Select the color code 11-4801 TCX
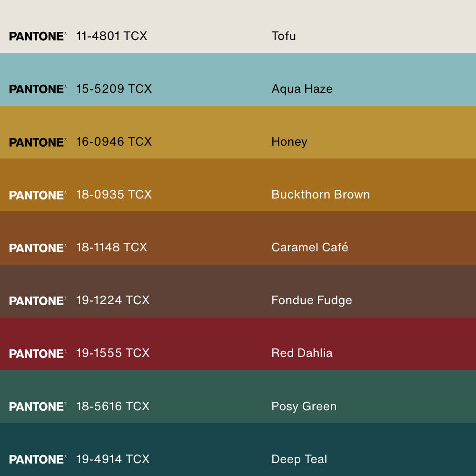The height and width of the screenshot is (476, 476). [111, 36]
